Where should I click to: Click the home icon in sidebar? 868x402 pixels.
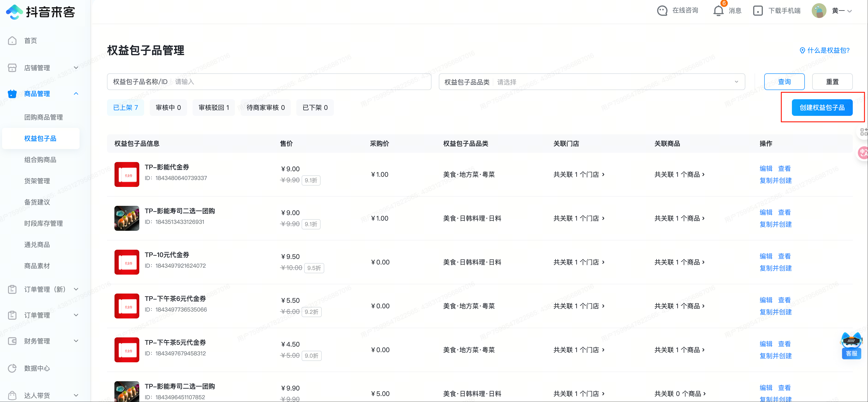coord(12,41)
